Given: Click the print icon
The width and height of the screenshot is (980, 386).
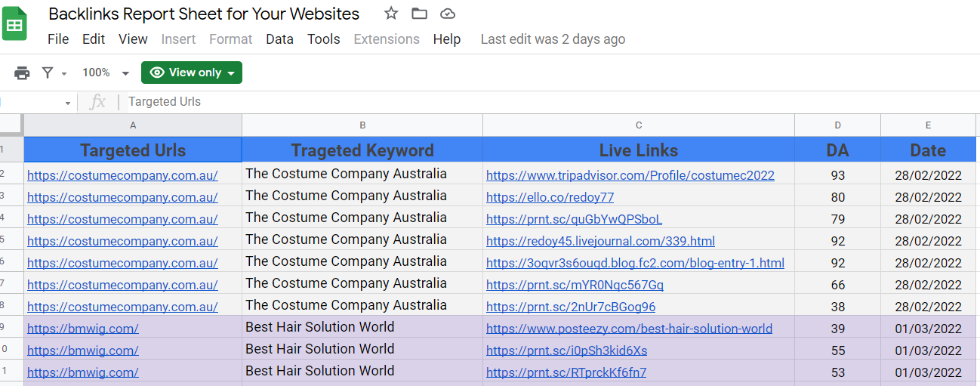Looking at the screenshot, I should click(22, 73).
